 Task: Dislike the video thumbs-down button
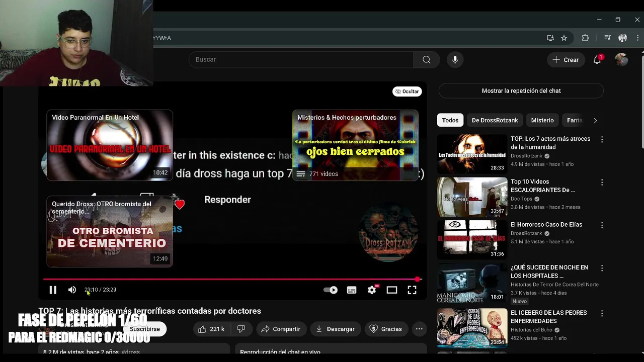pos(241,329)
